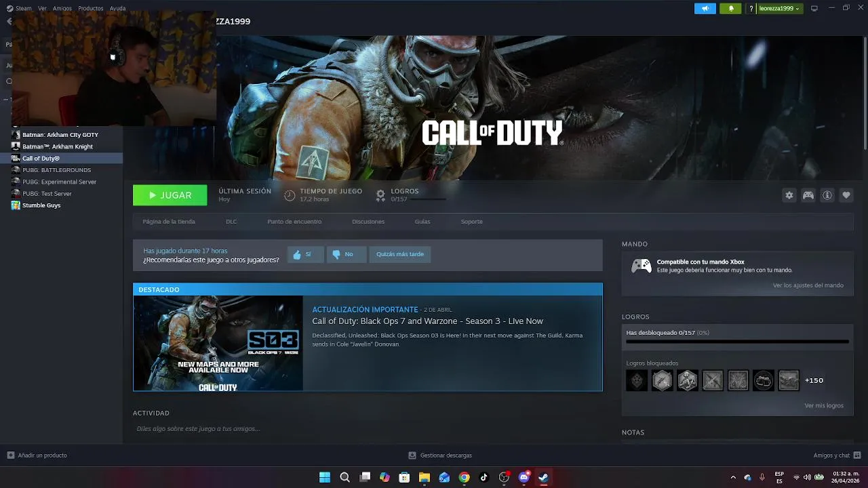Open TikTok from the taskbar
The width and height of the screenshot is (868, 488).
[x=484, y=477]
